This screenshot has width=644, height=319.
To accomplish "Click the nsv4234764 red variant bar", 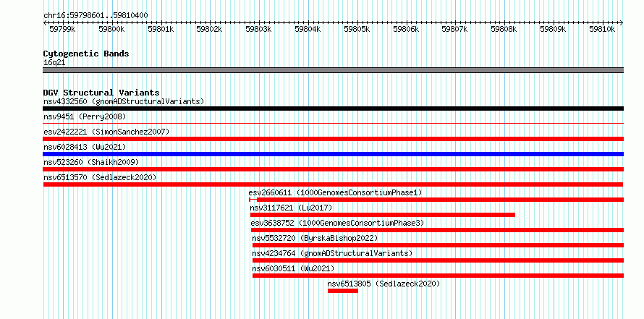I will (x=438, y=260).
